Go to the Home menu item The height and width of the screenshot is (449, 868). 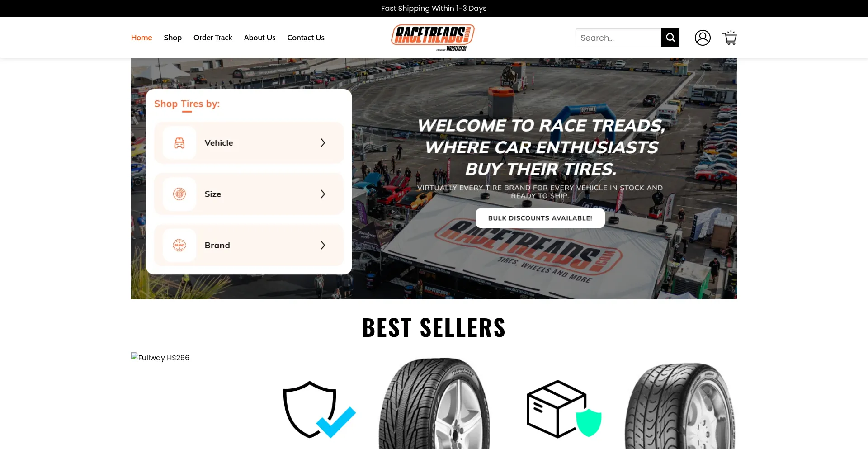142,38
